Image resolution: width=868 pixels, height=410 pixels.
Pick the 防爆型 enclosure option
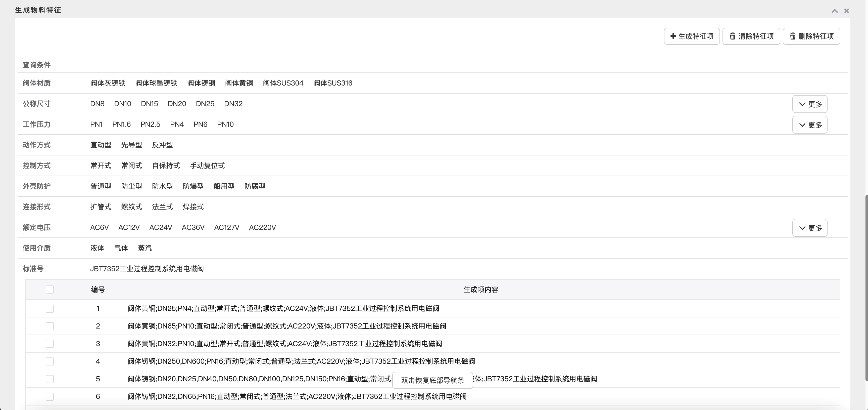193,186
